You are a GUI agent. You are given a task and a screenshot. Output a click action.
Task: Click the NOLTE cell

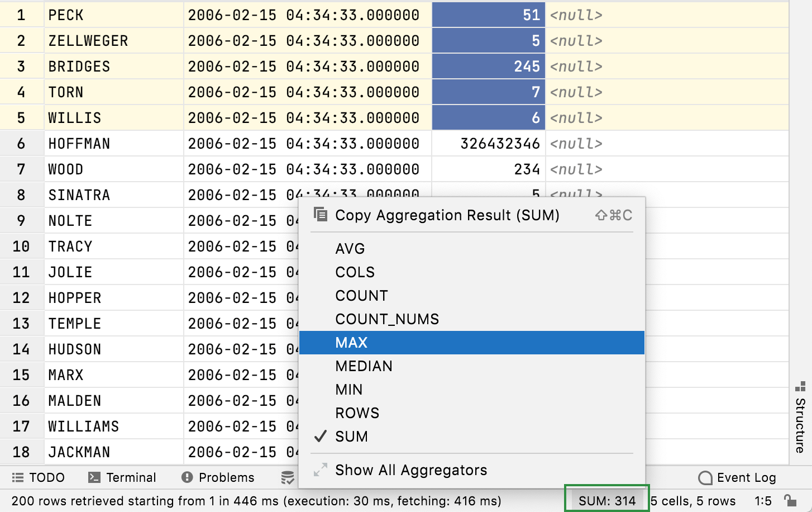114,221
